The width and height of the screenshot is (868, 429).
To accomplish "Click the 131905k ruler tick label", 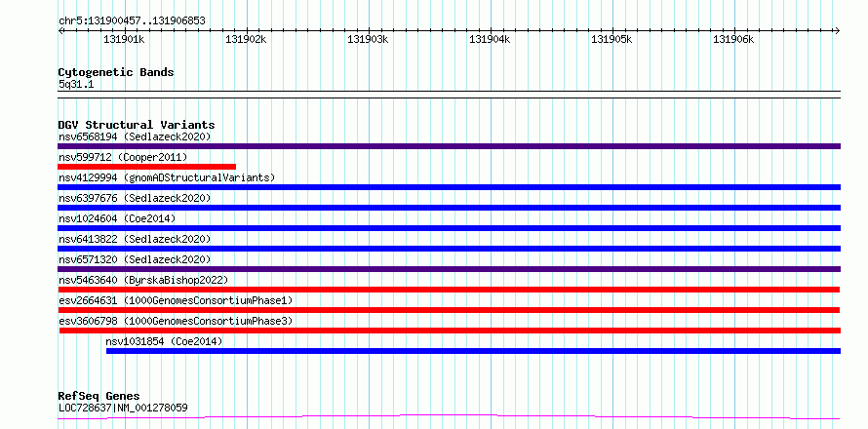I will click(612, 39).
